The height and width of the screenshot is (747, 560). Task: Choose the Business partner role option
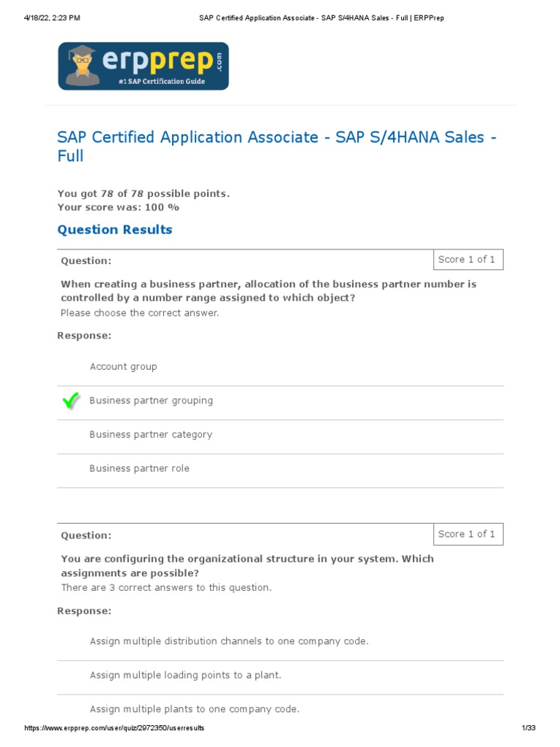pos(139,468)
